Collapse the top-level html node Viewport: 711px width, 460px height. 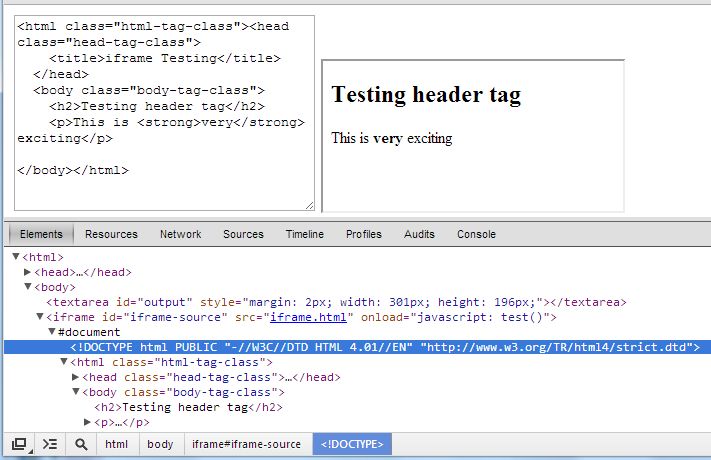tap(16, 257)
